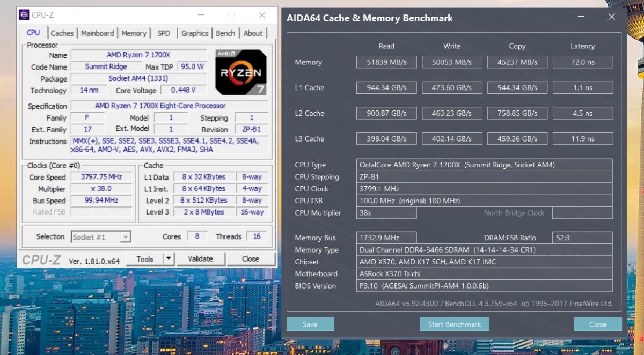
Task: Select the SPD tab
Action: 164,33
